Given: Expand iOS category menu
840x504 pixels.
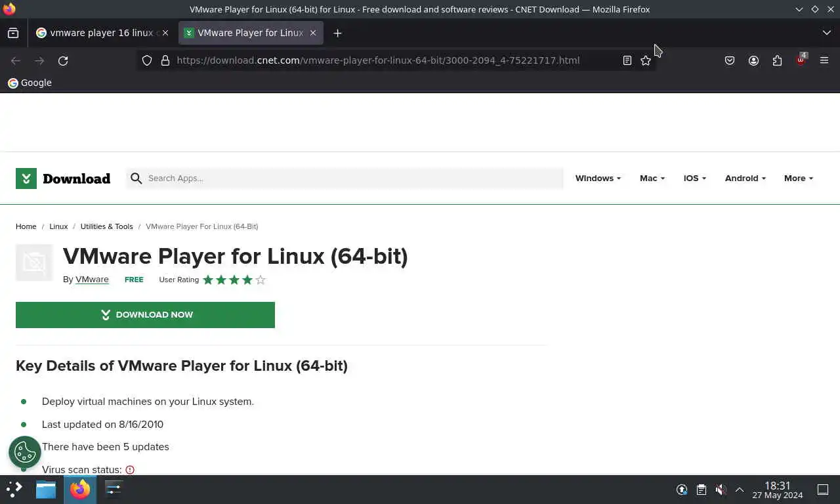Looking at the screenshot, I should pyautogui.click(x=694, y=178).
